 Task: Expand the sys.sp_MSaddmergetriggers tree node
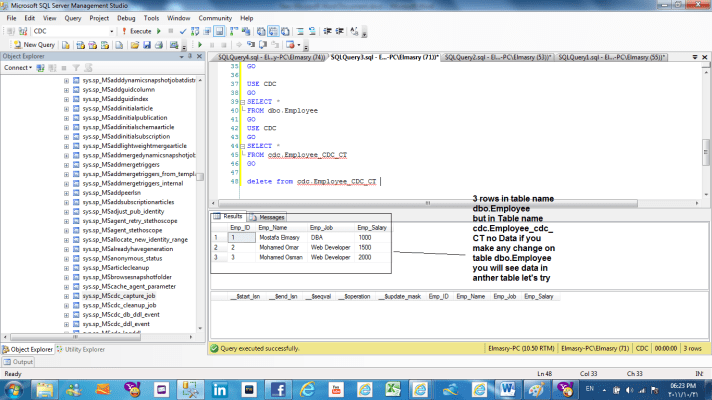point(66,166)
